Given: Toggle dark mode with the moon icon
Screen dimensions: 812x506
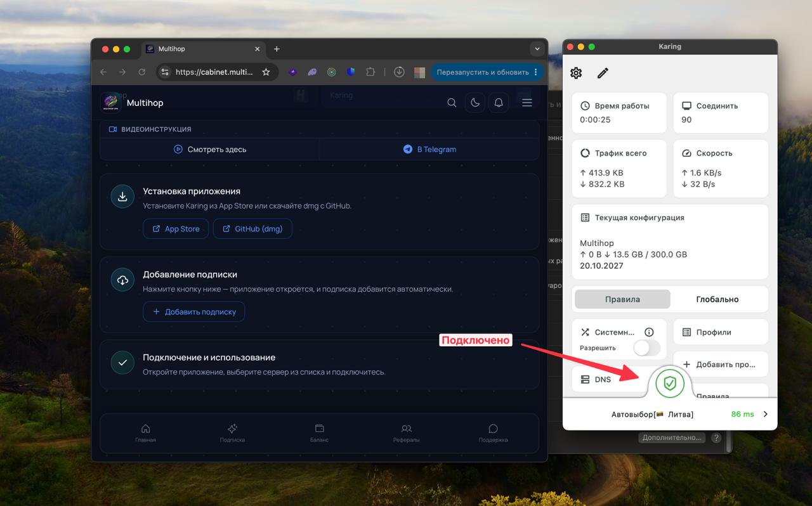Looking at the screenshot, I should click(475, 103).
